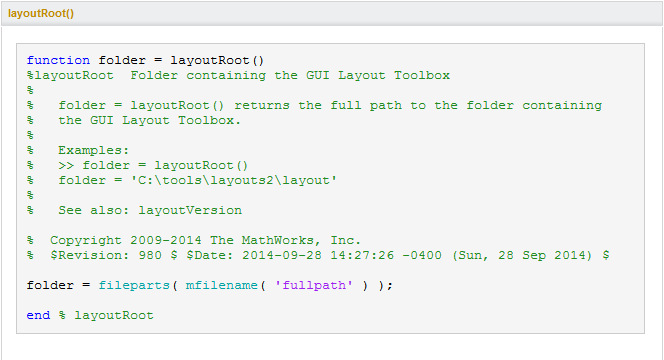Click the 'Copyright 2009-2014 The MathWorks, Inc.' line
Screen dimensions: 664x360
click(194, 241)
